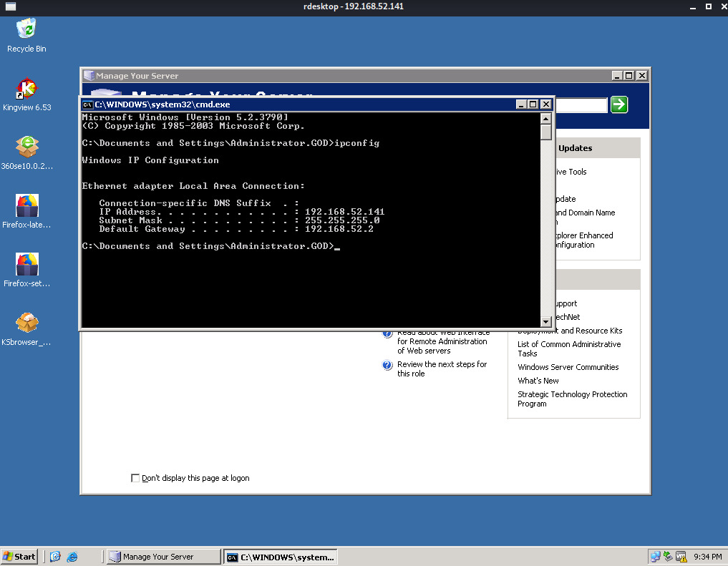Click the network connection tray icon

click(655, 557)
